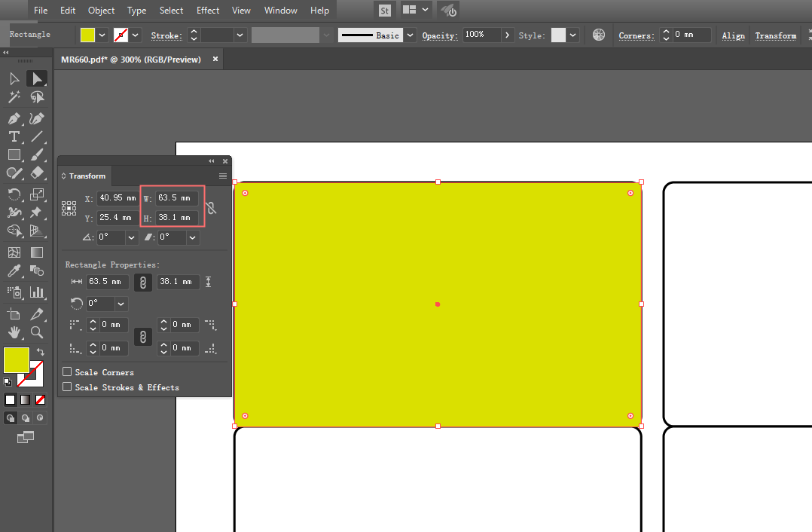Open Align panel link
812x532 pixels.
734,35
